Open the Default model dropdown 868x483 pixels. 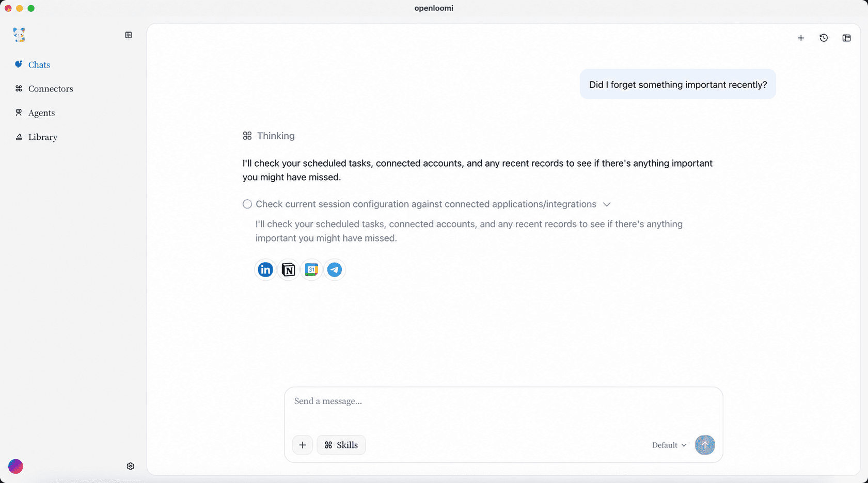[669, 445]
